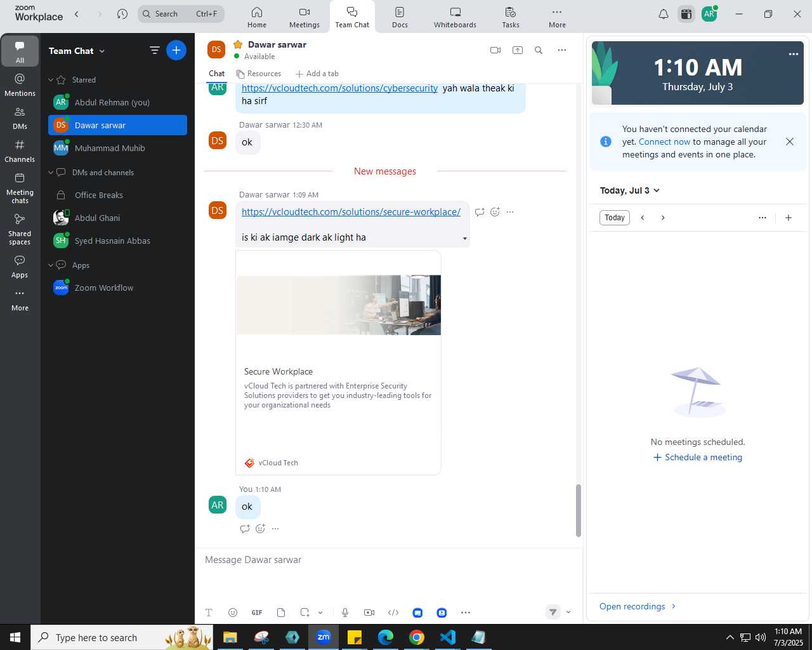Image resolution: width=812 pixels, height=650 pixels.
Task: Click the Message Dawar sarwar input field
Action: click(388, 560)
